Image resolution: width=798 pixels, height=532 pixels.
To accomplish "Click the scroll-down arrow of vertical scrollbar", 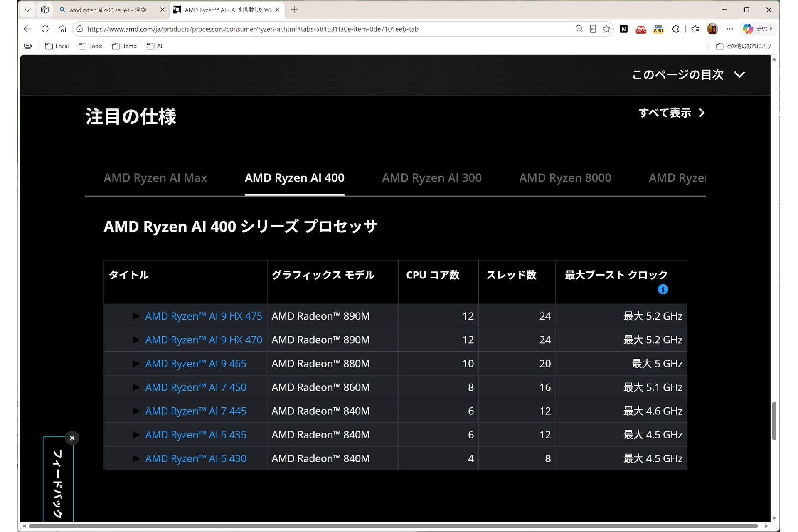I will pyautogui.click(x=774, y=518).
